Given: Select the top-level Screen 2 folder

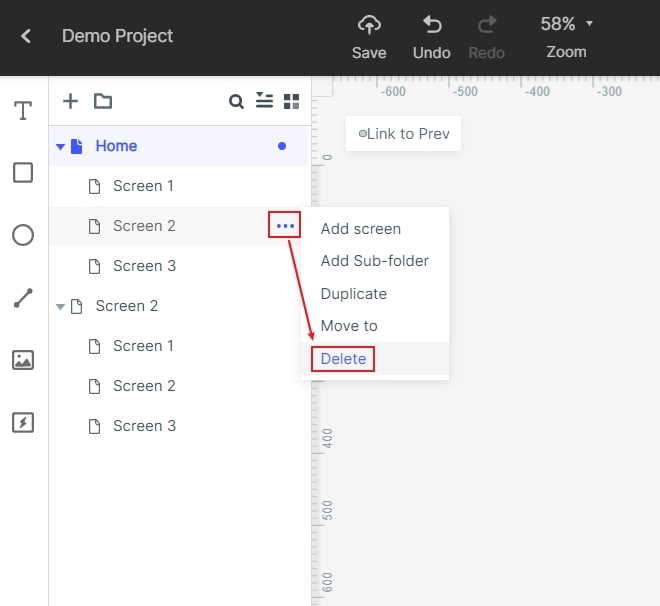Looking at the screenshot, I should point(178,306).
